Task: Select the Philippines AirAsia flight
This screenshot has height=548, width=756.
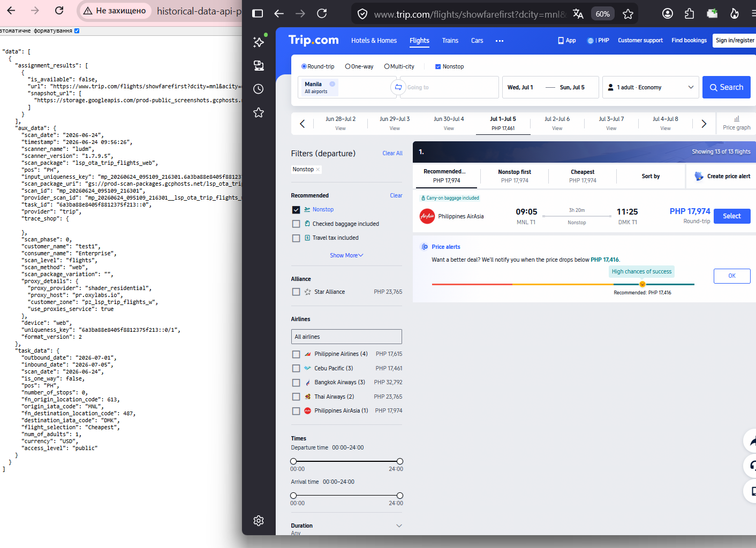Action: 732,216
